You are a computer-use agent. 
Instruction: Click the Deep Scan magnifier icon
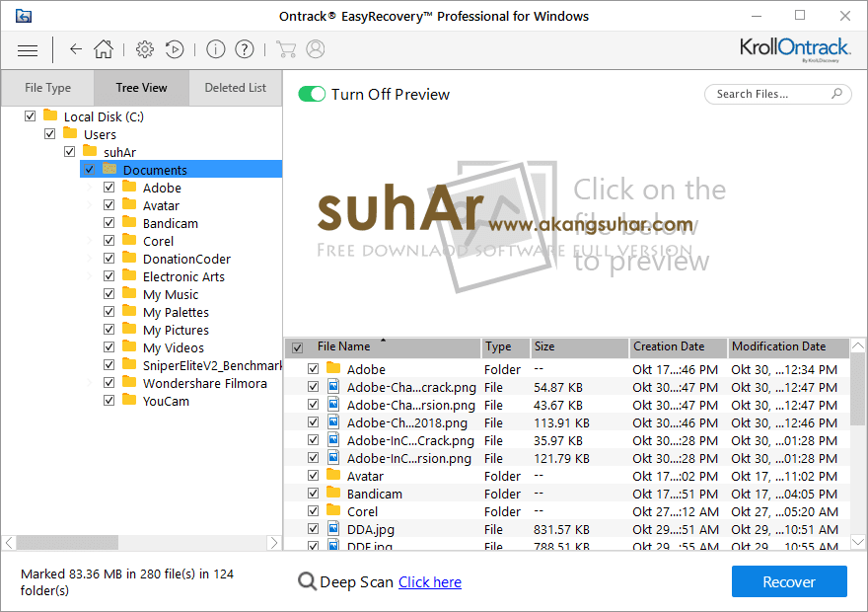point(307,581)
